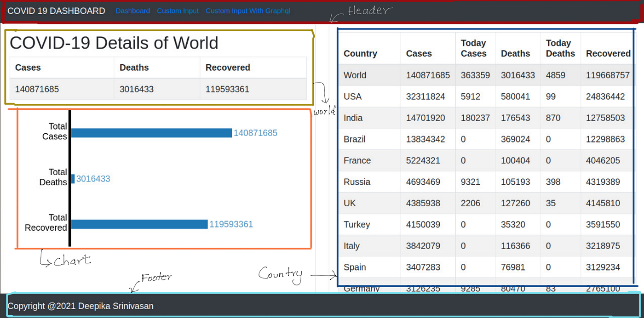Click the Russia country cell

(357, 182)
